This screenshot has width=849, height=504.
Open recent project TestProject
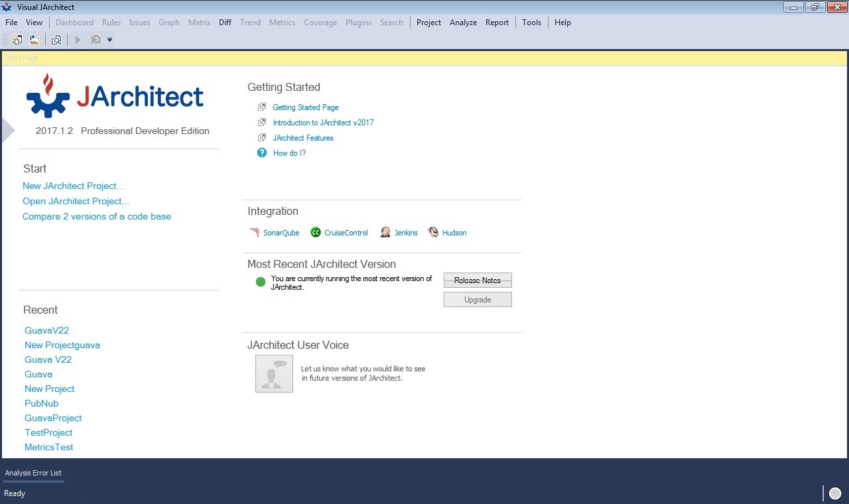[x=48, y=432]
